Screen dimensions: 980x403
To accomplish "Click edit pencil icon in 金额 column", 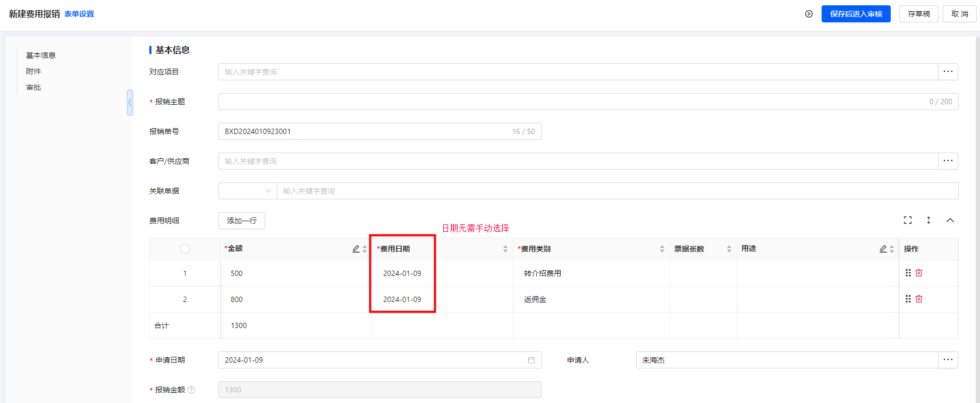I will point(356,249).
